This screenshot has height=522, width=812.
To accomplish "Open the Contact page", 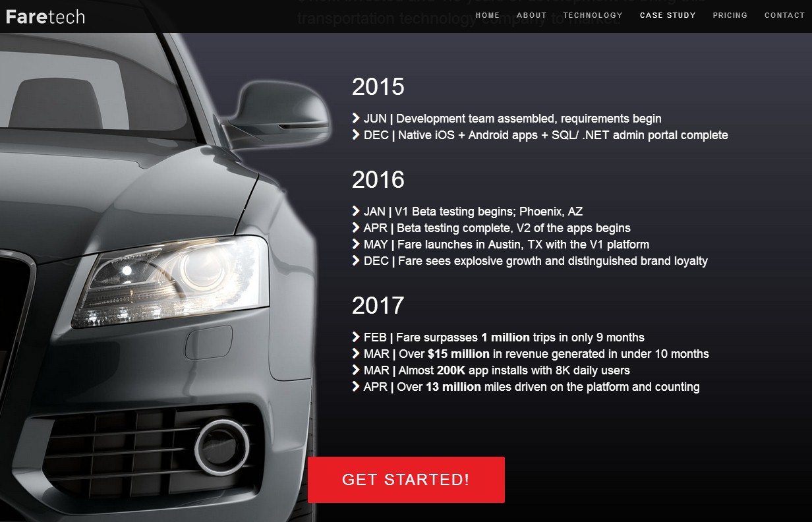I will (784, 15).
